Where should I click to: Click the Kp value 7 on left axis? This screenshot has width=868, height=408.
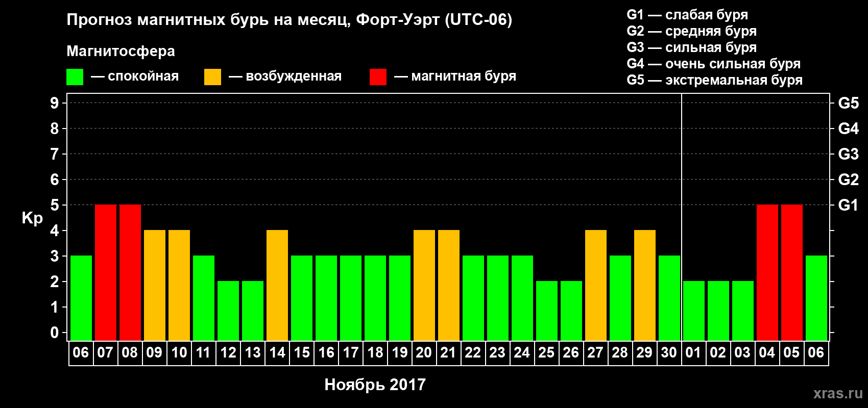[55, 154]
